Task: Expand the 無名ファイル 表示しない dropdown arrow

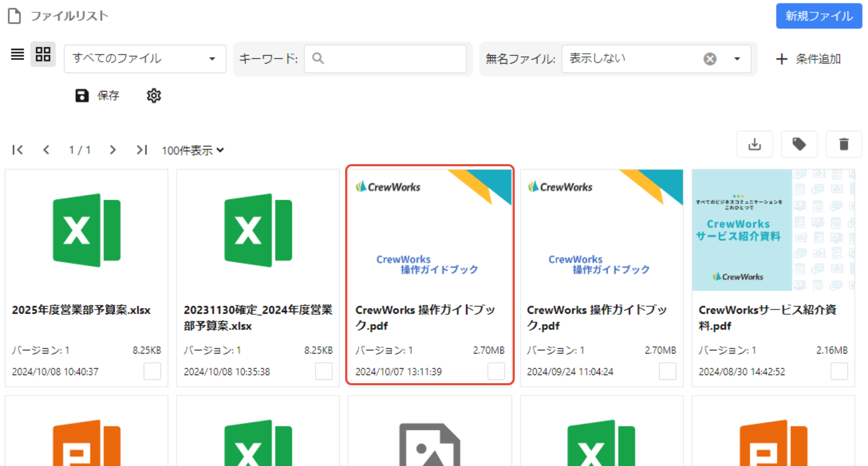Action: click(x=737, y=59)
